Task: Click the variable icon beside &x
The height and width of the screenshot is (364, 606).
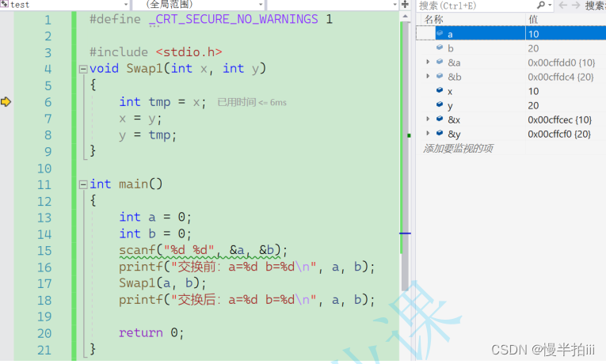Action: (x=440, y=119)
